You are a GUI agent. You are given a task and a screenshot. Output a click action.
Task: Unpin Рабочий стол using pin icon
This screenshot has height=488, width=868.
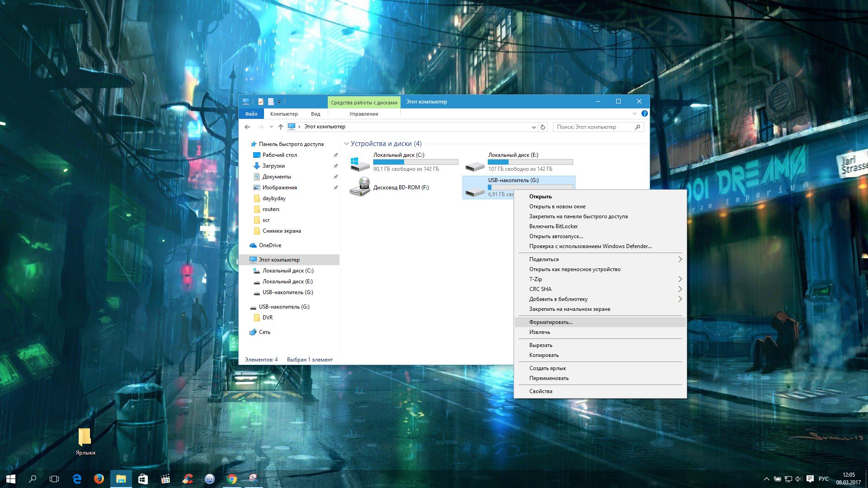[x=335, y=155]
